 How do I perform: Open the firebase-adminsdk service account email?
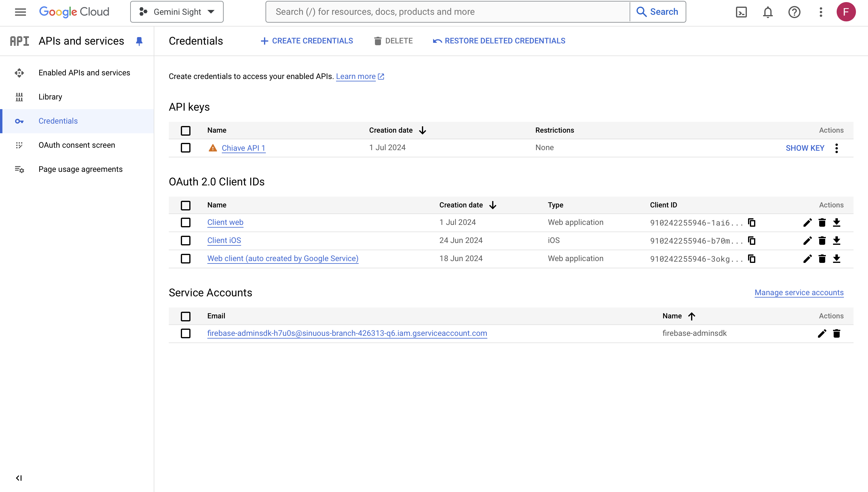[347, 333]
